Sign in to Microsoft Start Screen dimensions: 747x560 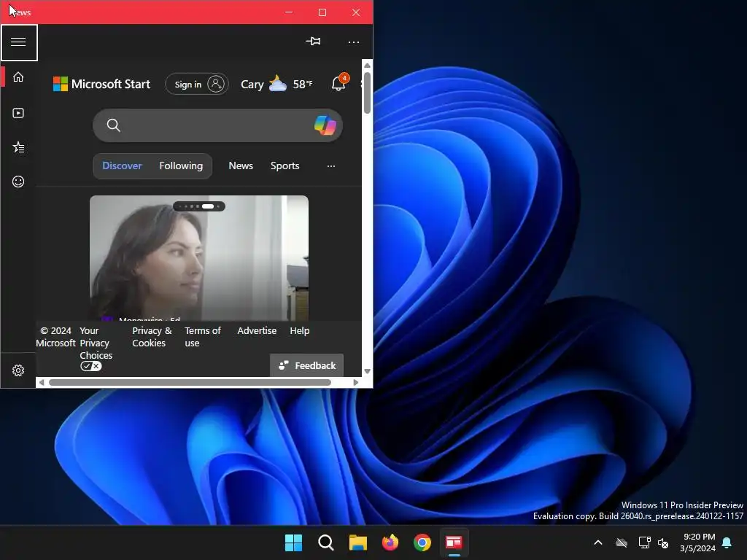click(197, 85)
